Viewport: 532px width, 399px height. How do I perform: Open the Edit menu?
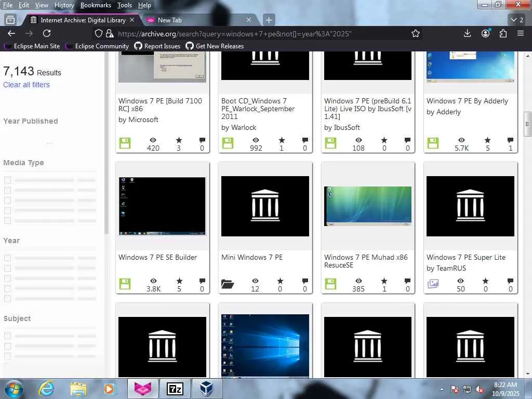tap(24, 5)
